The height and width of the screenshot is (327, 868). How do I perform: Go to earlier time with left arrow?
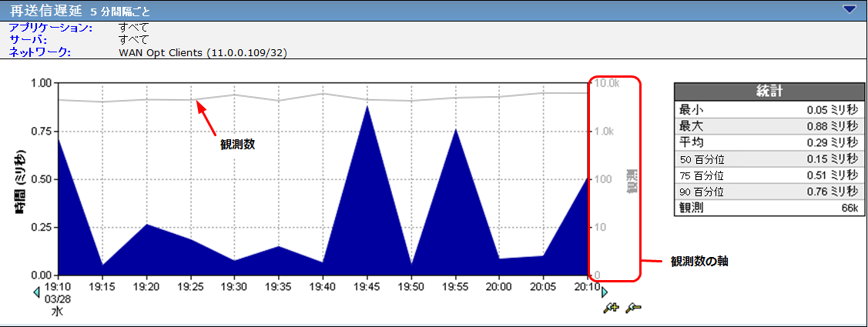tap(36, 292)
